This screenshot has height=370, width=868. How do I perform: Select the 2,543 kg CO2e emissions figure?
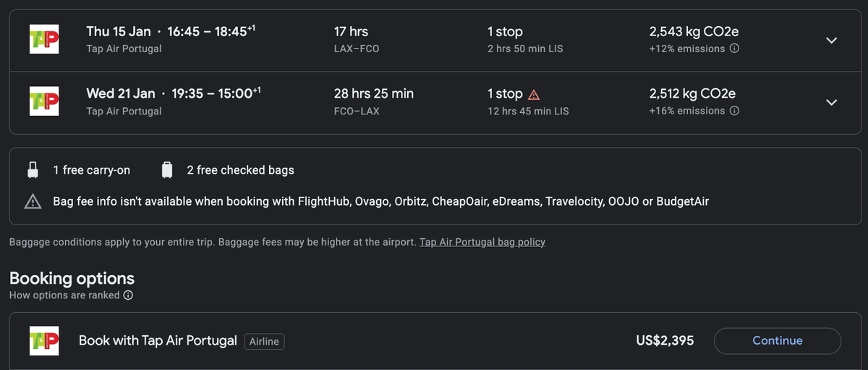coord(694,31)
